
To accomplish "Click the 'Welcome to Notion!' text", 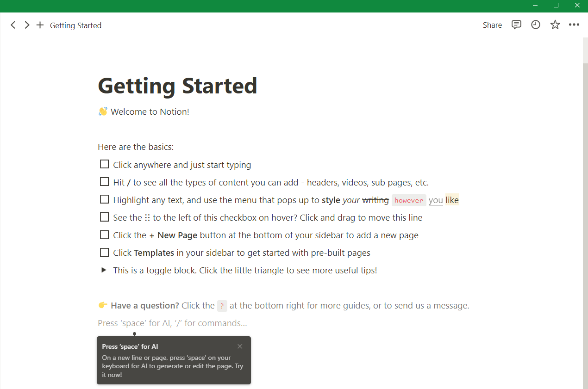I will click(150, 111).
